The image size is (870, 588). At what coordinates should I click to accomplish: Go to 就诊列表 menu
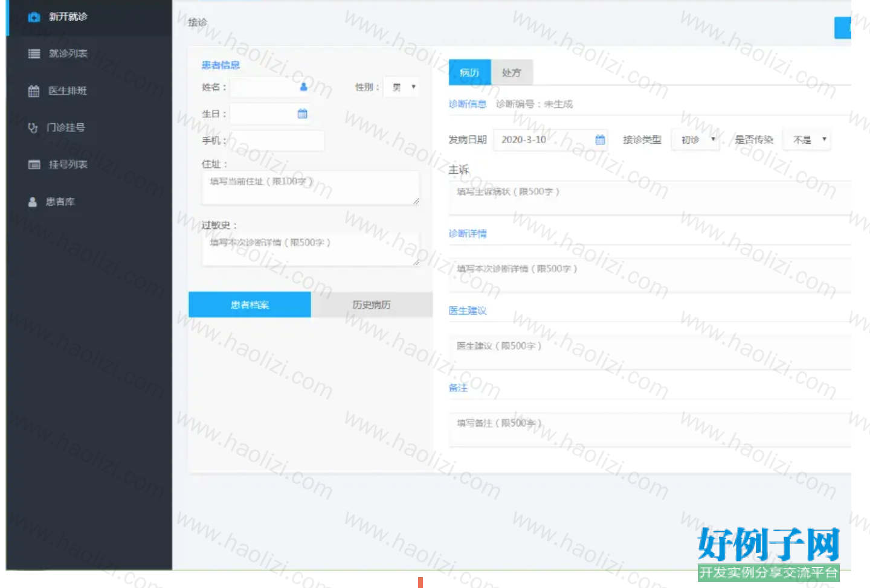click(x=89, y=54)
